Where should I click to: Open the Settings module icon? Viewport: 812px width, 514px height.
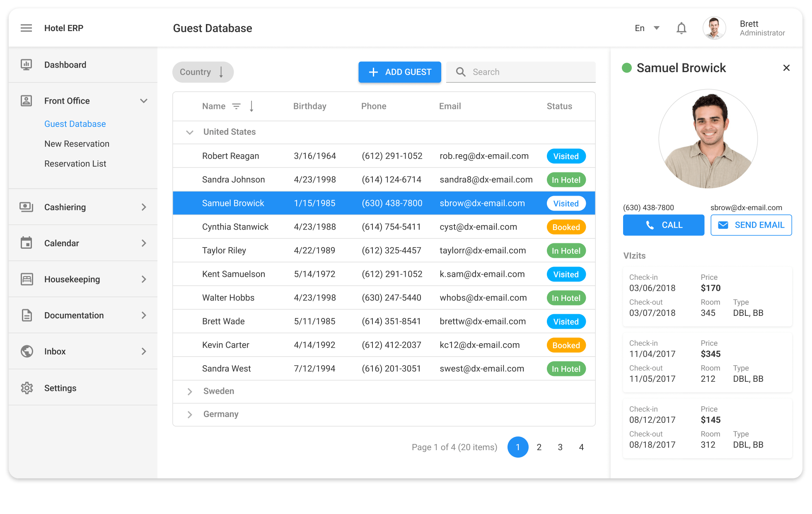click(25, 388)
